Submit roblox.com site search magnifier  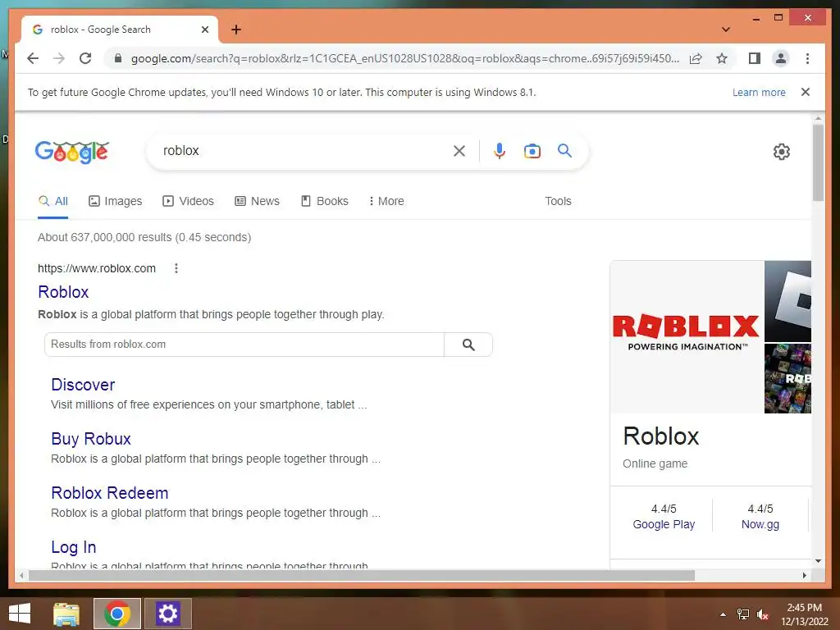pyautogui.click(x=468, y=345)
